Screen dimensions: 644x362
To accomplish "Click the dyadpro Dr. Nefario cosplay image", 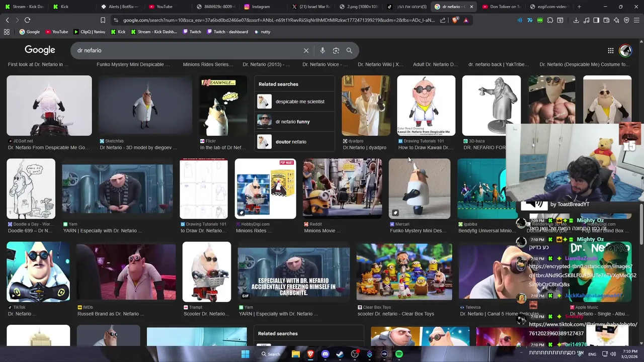I will tap(366, 106).
